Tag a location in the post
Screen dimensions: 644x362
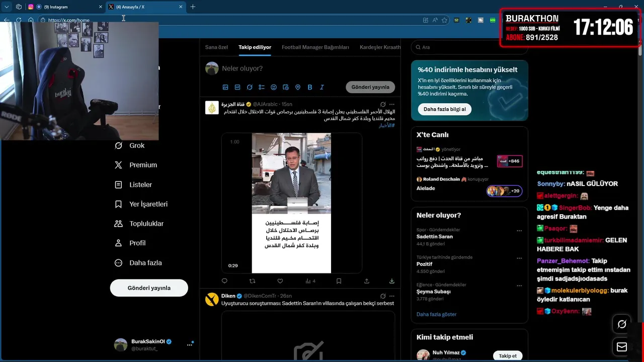pyautogui.click(x=298, y=87)
